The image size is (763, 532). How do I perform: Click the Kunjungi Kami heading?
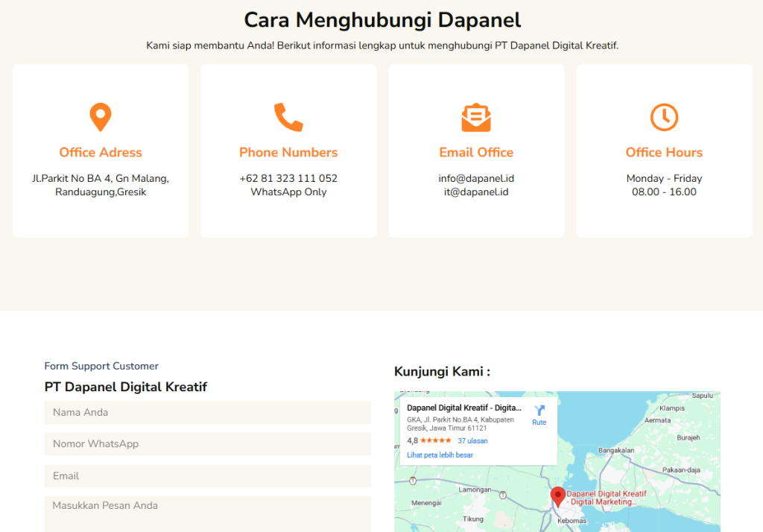pyautogui.click(x=442, y=371)
